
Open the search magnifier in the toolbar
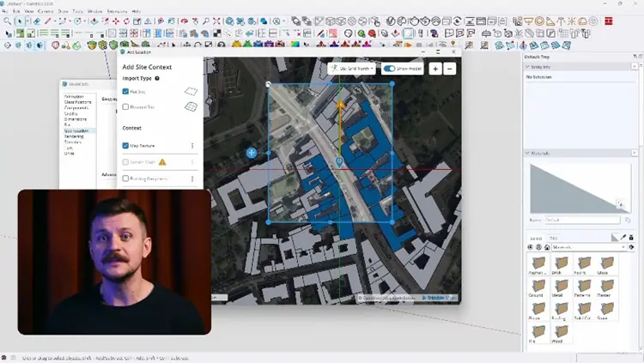click(7, 21)
